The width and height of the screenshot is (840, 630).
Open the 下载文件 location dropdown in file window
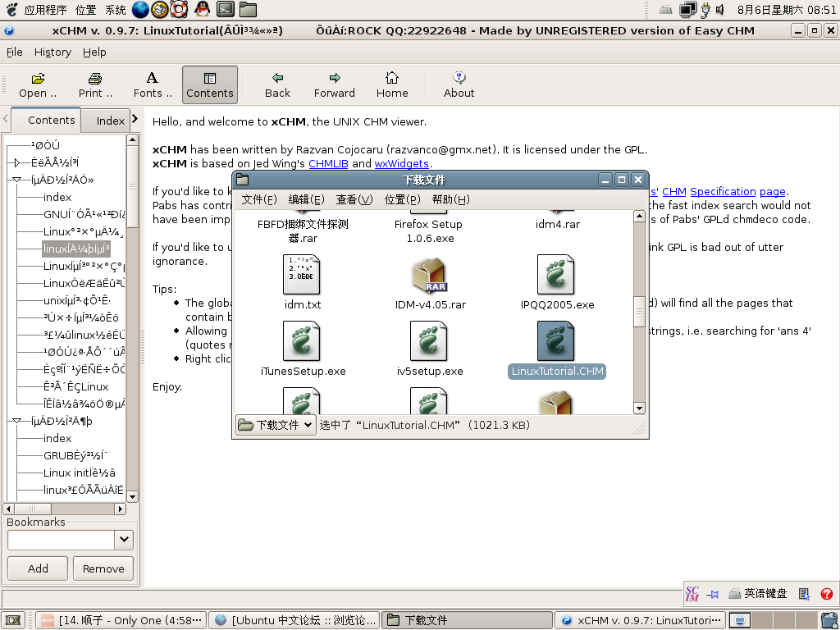point(276,425)
